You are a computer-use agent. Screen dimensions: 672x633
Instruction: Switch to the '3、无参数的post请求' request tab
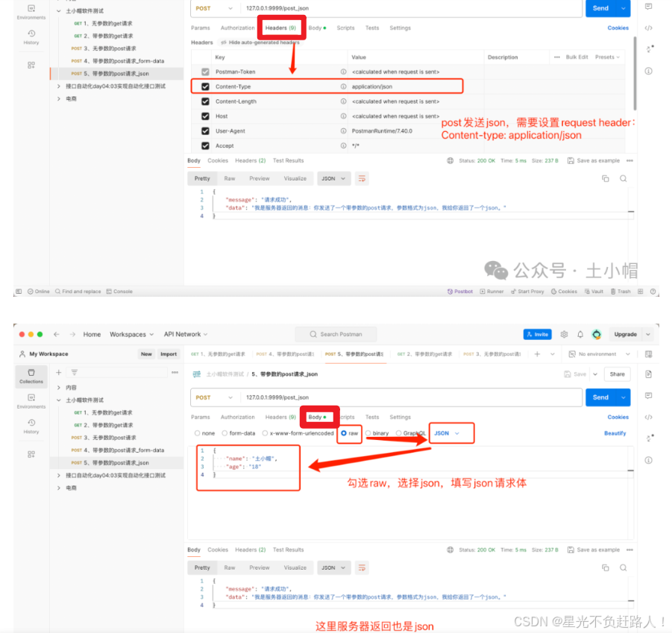pyautogui.click(x=492, y=354)
